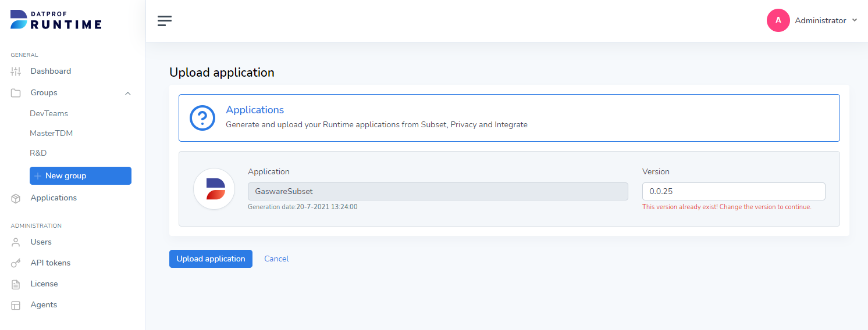This screenshot has width=868, height=330.
Task: Open the Administrator dropdown arrow
Action: (854, 20)
